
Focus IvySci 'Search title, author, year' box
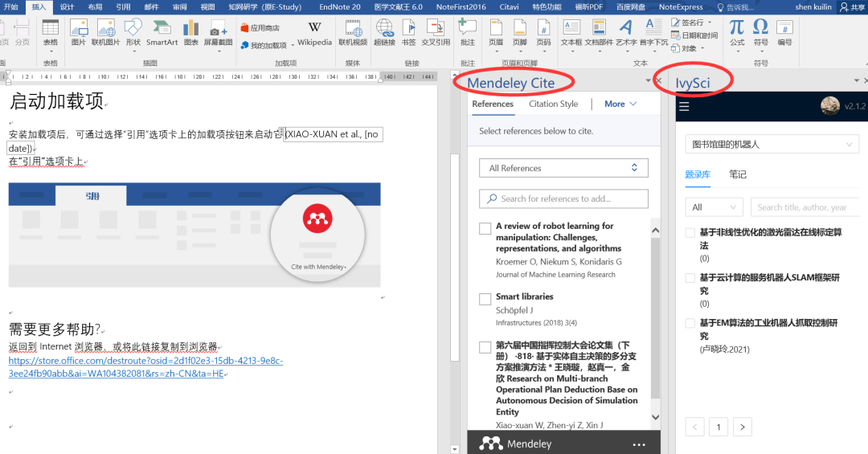tap(805, 207)
